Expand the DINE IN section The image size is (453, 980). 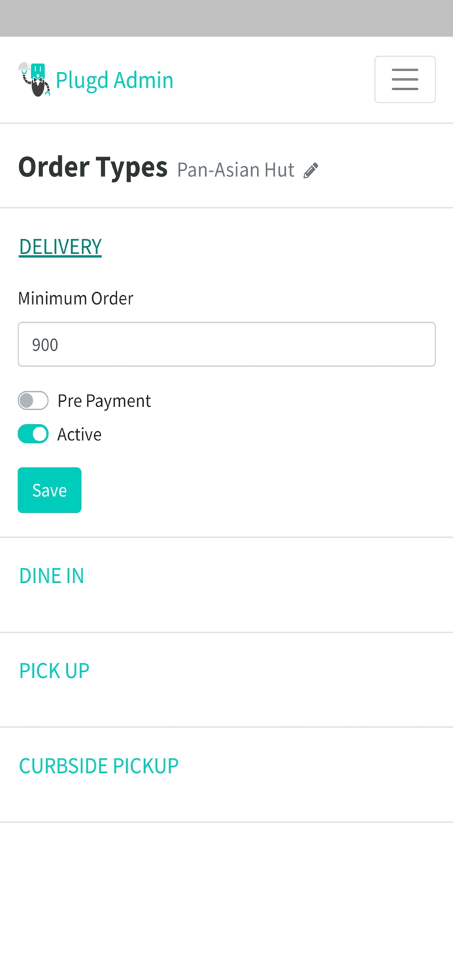coord(52,575)
